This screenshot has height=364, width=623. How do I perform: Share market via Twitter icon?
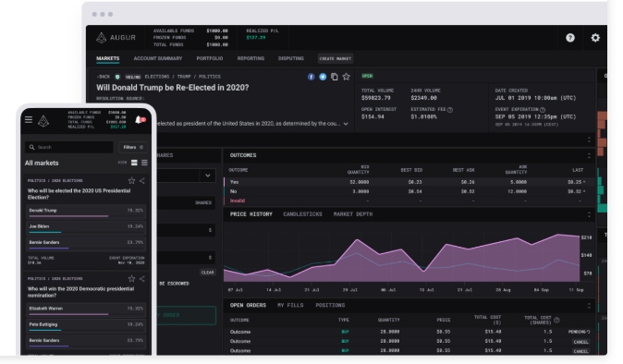(x=323, y=77)
